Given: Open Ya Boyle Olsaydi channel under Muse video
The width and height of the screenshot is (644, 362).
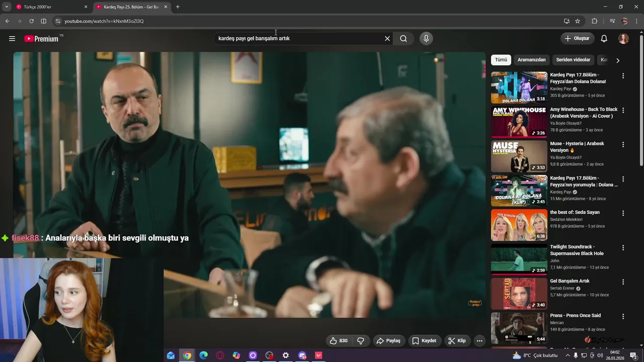Looking at the screenshot, I should pyautogui.click(x=566, y=157).
